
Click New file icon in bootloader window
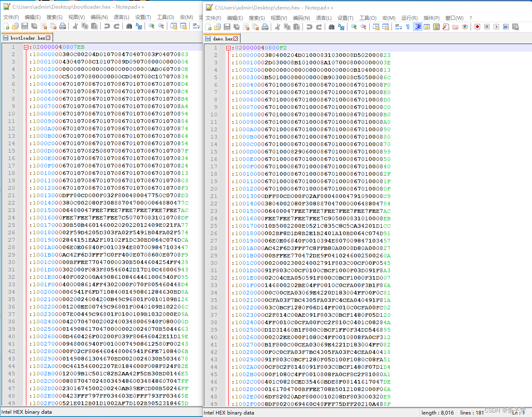(x=6, y=26)
